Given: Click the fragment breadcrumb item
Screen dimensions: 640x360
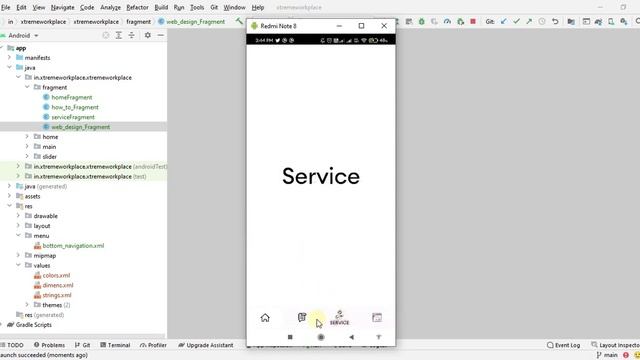Looking at the screenshot, I should tap(138, 22).
